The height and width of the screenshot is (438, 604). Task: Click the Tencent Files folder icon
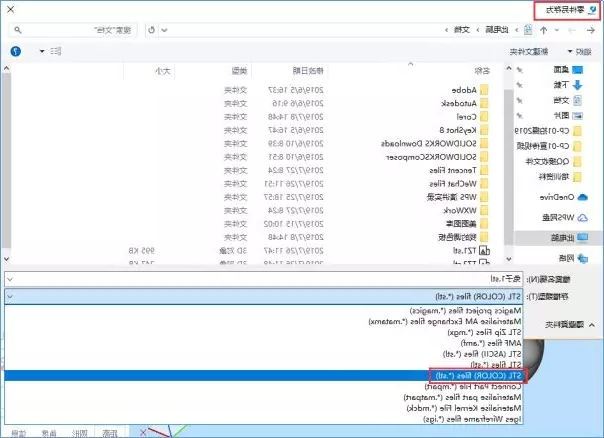click(x=484, y=170)
